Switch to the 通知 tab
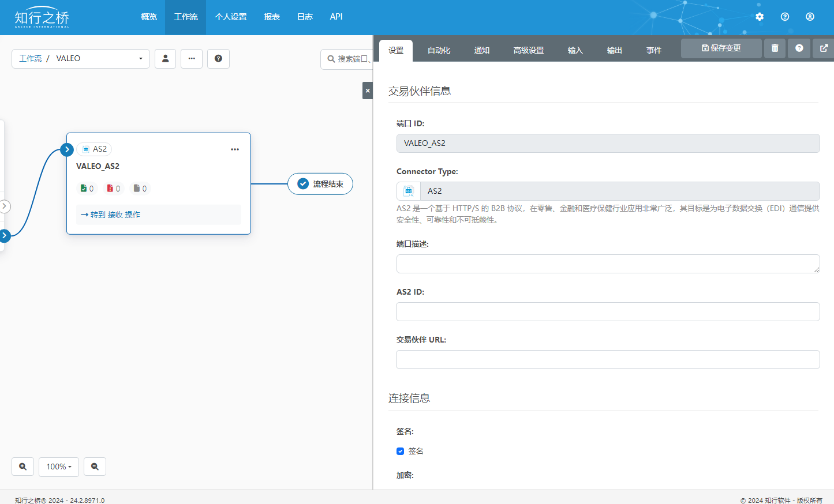This screenshot has width=834, height=504. [x=482, y=51]
